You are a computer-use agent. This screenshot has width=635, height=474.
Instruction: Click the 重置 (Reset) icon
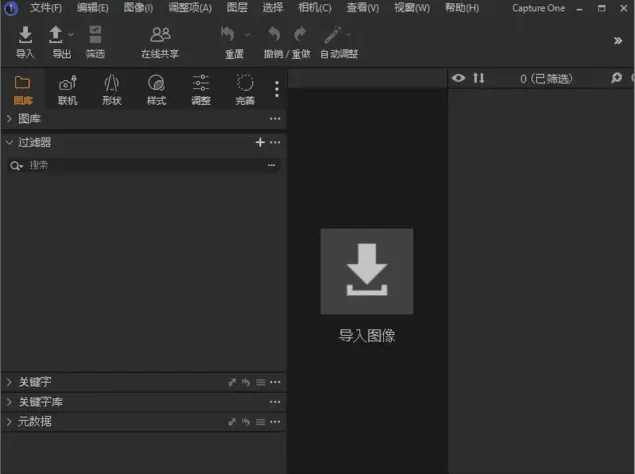pyautogui.click(x=229, y=37)
